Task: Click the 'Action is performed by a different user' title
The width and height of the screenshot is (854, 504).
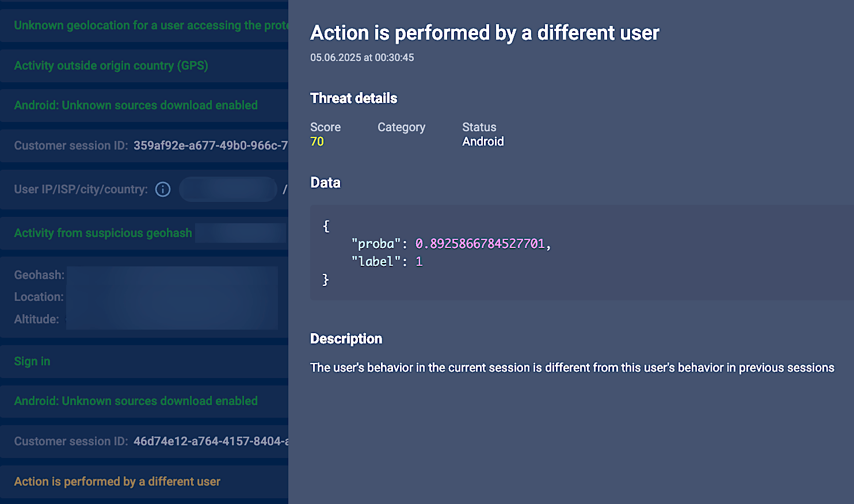Action: pos(484,33)
